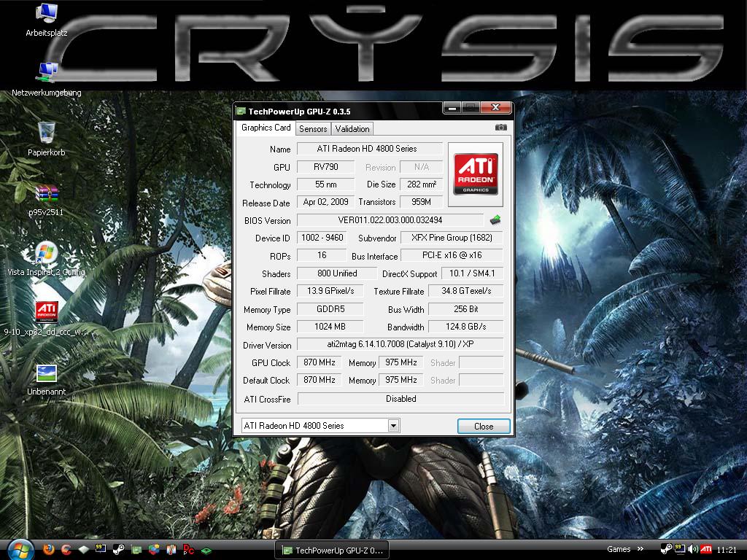Open the graphics card selection dropdown

coord(393,426)
